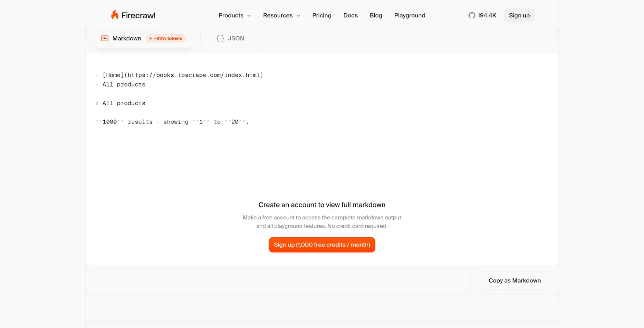Click the Firecrawl brand name text
This screenshot has width=644, height=328.
(138, 15)
